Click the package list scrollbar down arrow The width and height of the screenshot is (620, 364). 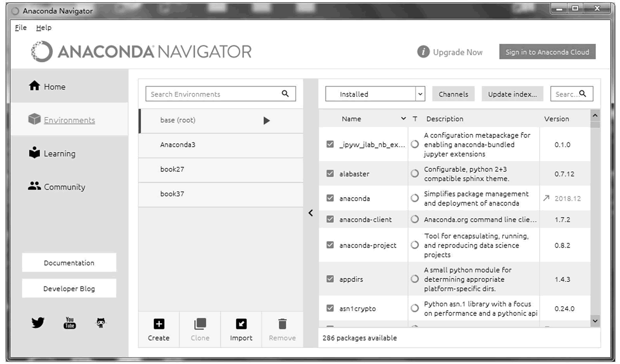coord(595,321)
